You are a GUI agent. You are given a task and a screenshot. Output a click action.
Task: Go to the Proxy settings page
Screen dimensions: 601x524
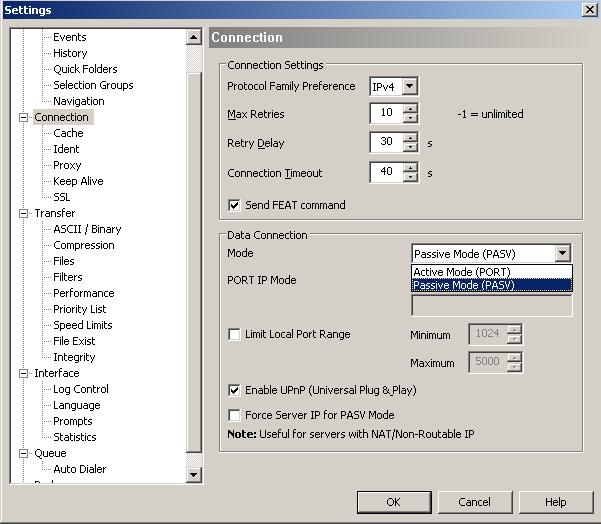pos(67,165)
